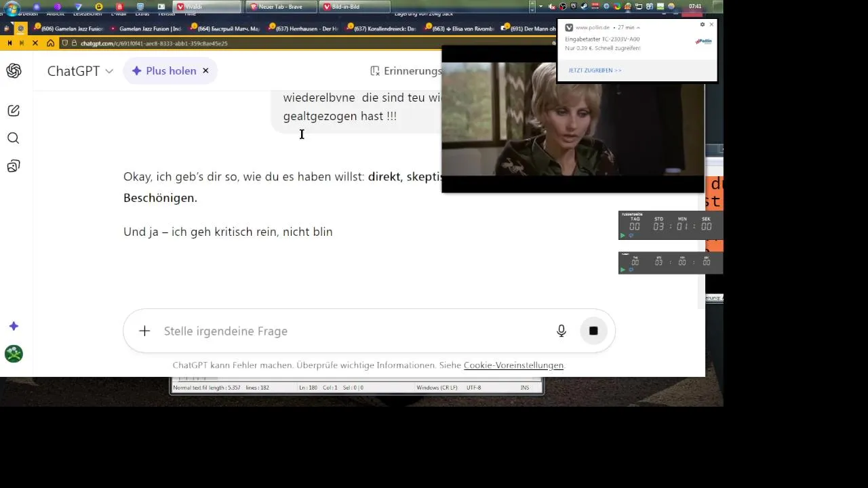The height and width of the screenshot is (488, 868).
Task: Go to the browser home page icon
Action: click(51, 43)
